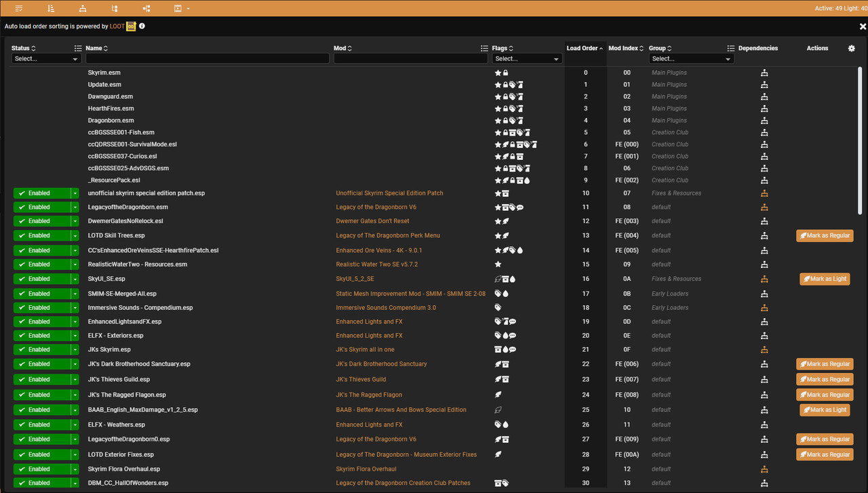
Task: Open status arrow dropdown for RealisticWaterTwo - Resources.esm
Action: tap(75, 264)
